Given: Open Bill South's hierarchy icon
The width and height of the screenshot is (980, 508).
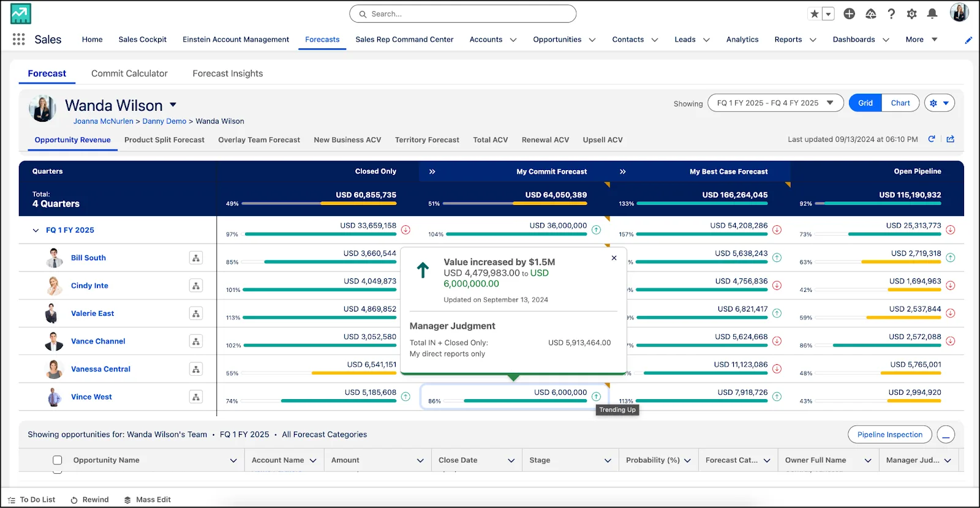Looking at the screenshot, I should coord(196,258).
